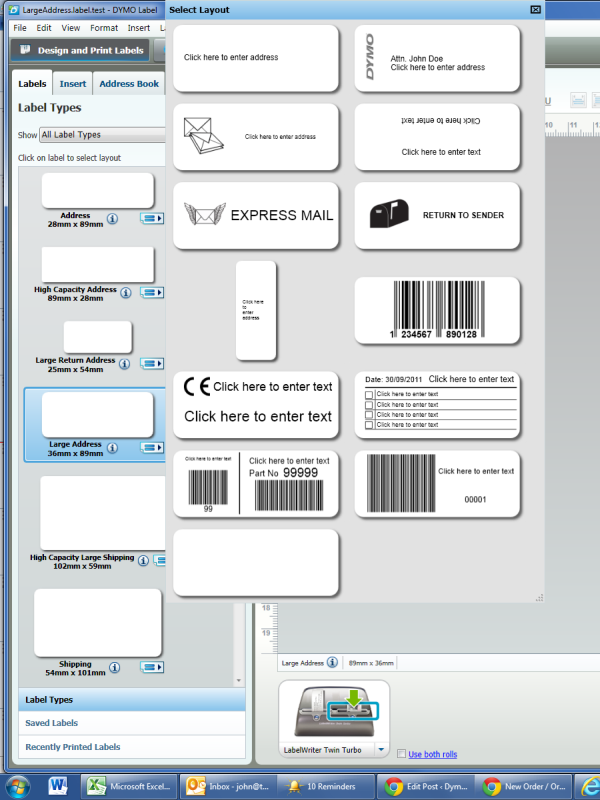Open info icon for Large Return Address
The image size is (600, 800).
click(124, 363)
